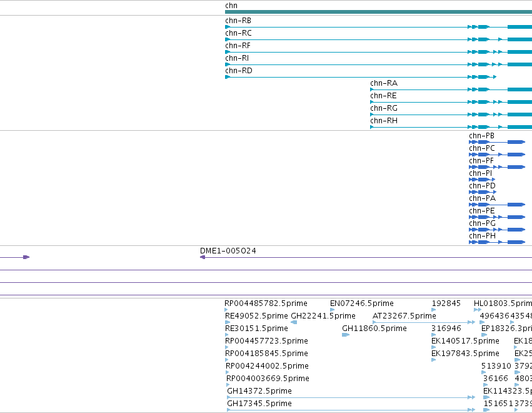This screenshot has height=413, width=532.
Task: Click the GH11860.5prime arrow glyph
Action: coord(346,335)
